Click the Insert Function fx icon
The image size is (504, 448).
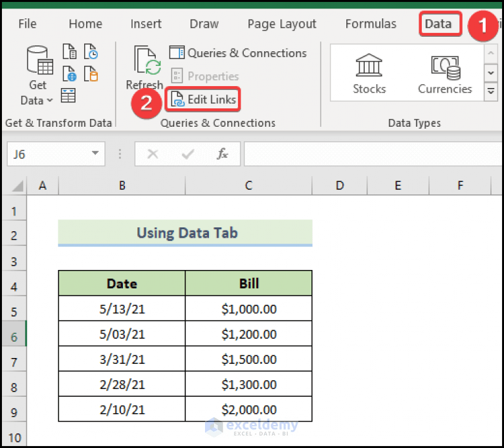tap(222, 154)
